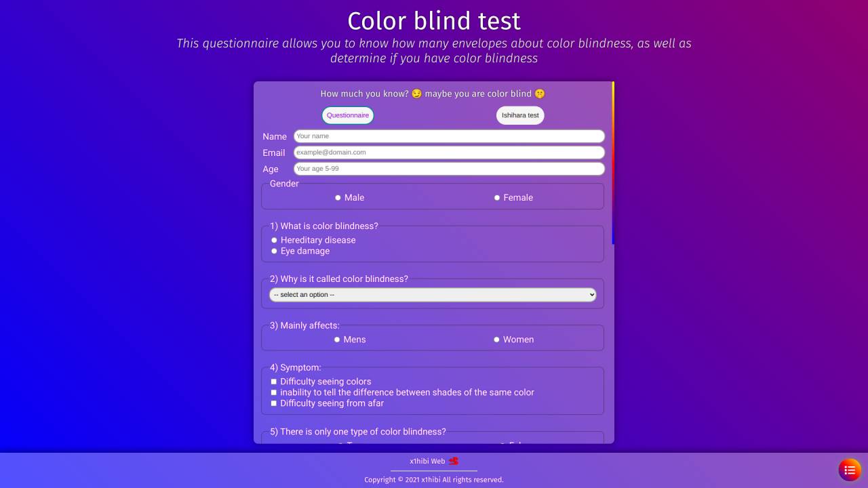Screen dimensions: 868x488
Task: Switch to the Ishihara test tab
Action: 520,115
